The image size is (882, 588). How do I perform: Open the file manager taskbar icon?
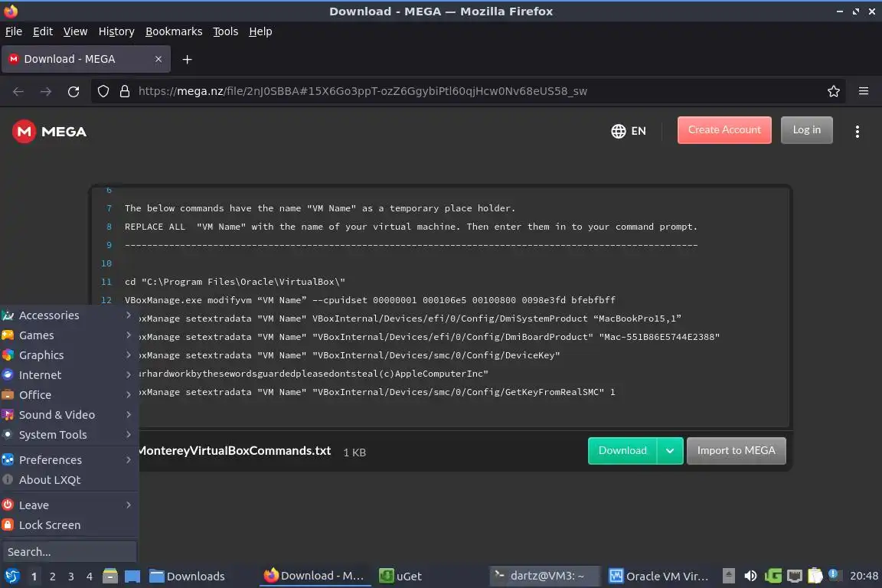click(110, 576)
